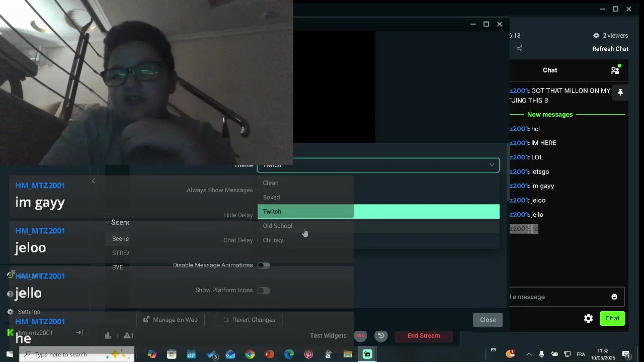Image resolution: width=644 pixels, height=362 pixels.
Task: Switch to the Chat tab
Action: (550, 70)
